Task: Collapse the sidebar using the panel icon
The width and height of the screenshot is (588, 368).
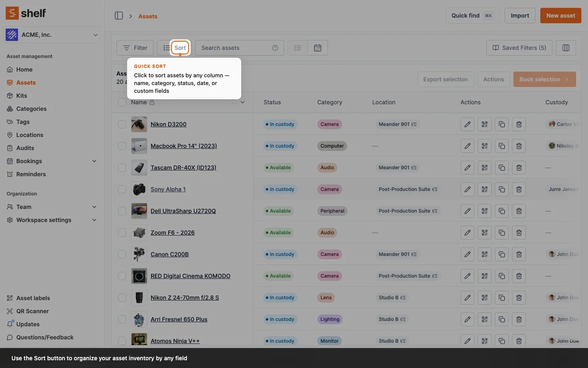Action: [119, 16]
